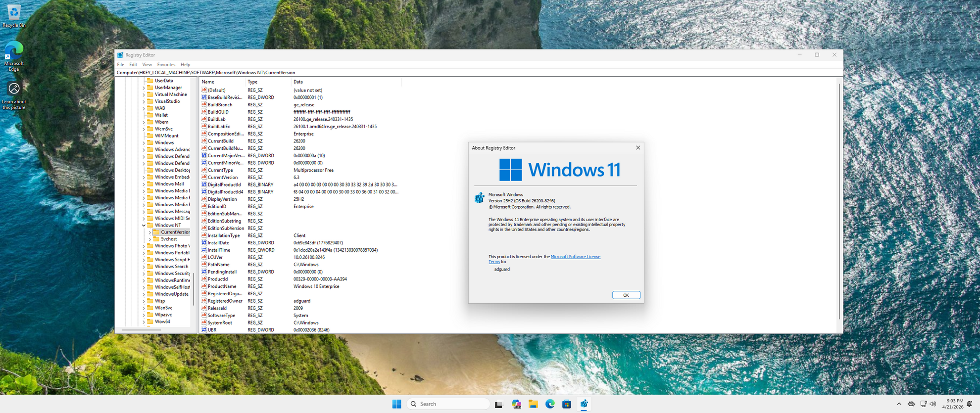Click the BuildLabEx string value icon
Screen dimensions: 980x413
coord(203,127)
